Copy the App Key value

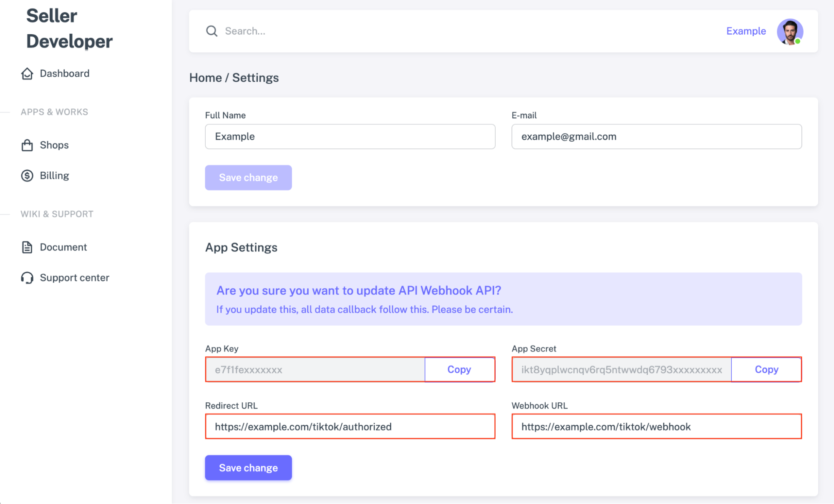point(459,369)
